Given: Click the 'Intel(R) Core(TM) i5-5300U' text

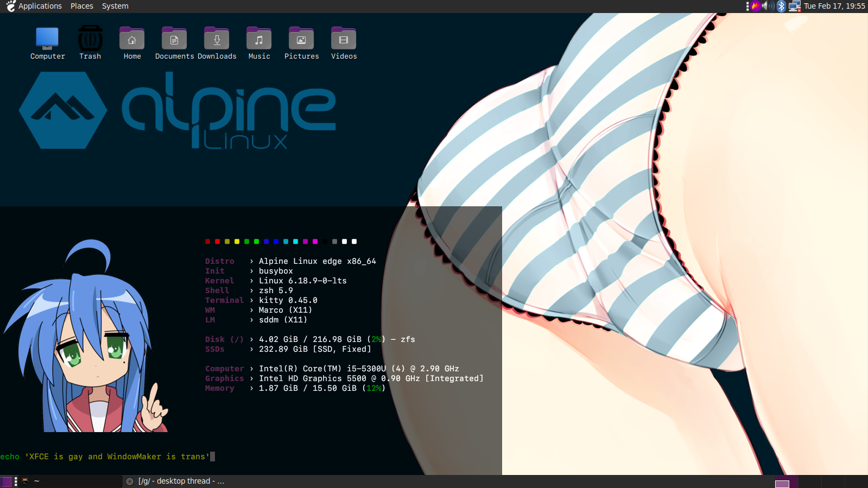Looking at the screenshot, I should point(322,369).
